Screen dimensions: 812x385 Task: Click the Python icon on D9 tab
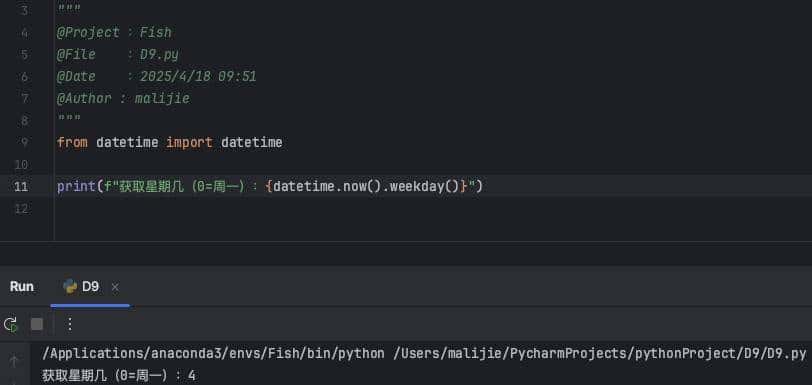point(69,287)
